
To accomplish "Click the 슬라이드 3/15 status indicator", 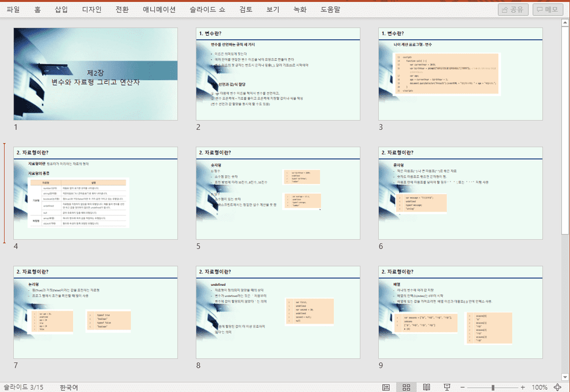I will [x=23, y=387].
